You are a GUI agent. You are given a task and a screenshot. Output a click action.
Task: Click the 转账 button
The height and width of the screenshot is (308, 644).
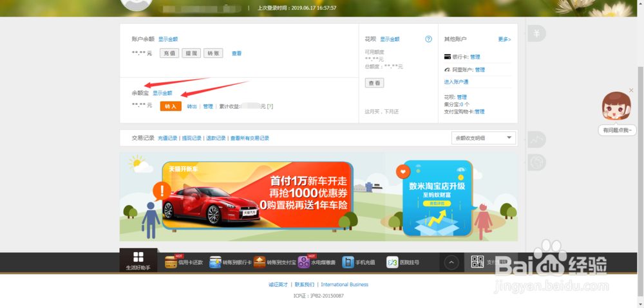(213, 53)
